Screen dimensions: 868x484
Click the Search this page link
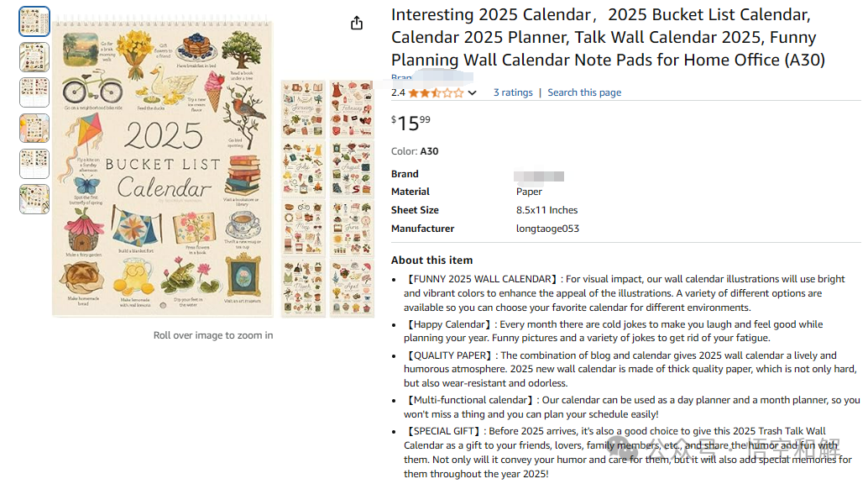point(584,92)
